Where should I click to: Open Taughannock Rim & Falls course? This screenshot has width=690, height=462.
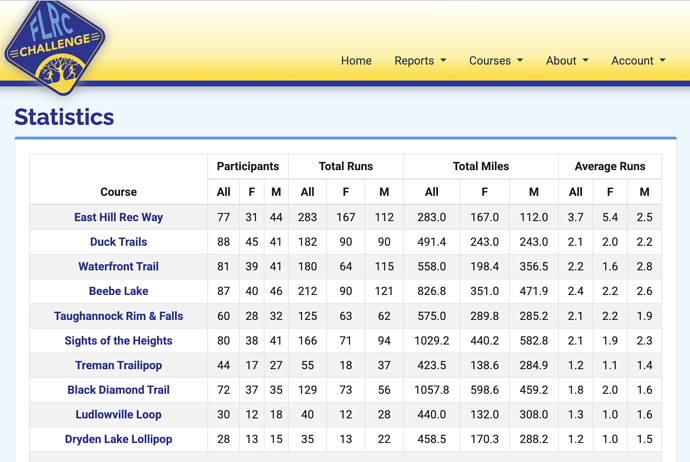click(118, 316)
